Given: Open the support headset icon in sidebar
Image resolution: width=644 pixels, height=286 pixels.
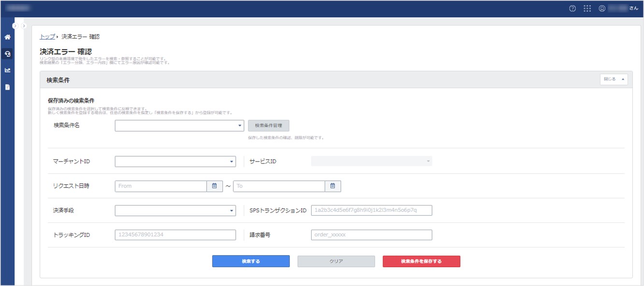Looking at the screenshot, I should tap(7, 54).
